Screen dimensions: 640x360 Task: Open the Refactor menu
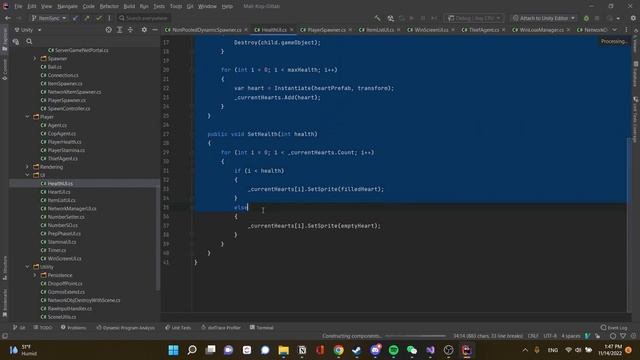[109, 6]
